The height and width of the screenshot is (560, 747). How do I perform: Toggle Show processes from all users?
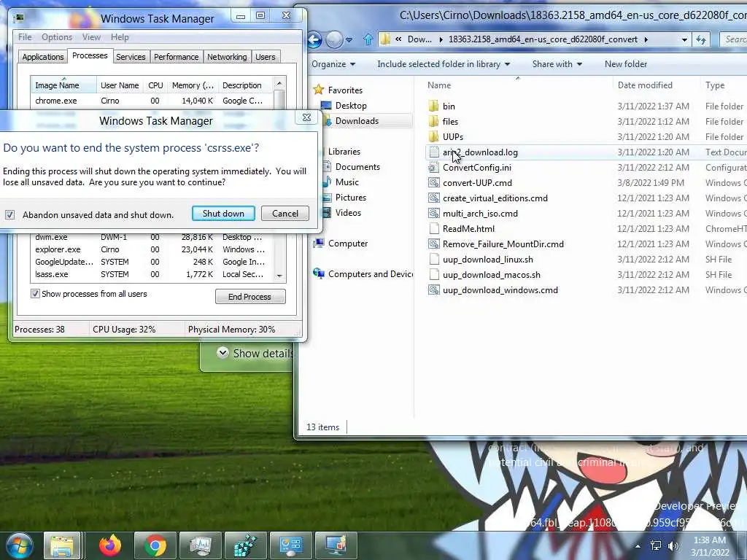[x=35, y=294]
